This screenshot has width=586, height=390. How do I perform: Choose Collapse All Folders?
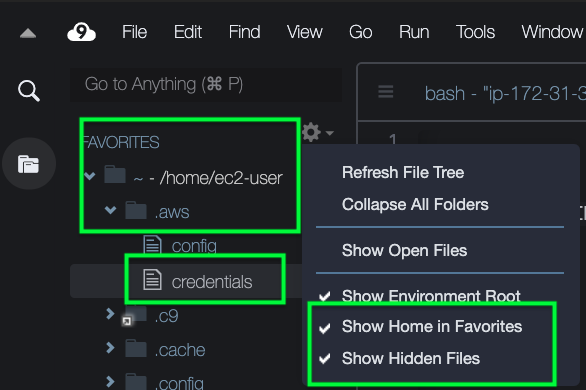tap(415, 204)
